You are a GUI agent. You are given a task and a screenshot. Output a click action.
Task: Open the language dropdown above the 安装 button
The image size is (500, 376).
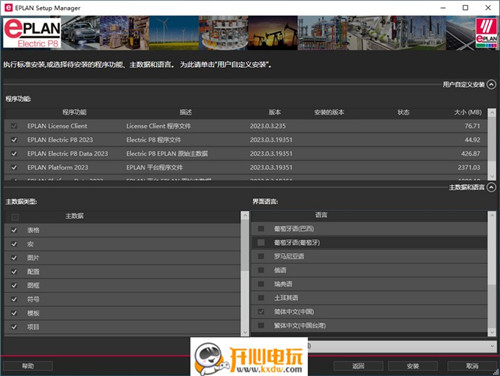click(402, 346)
